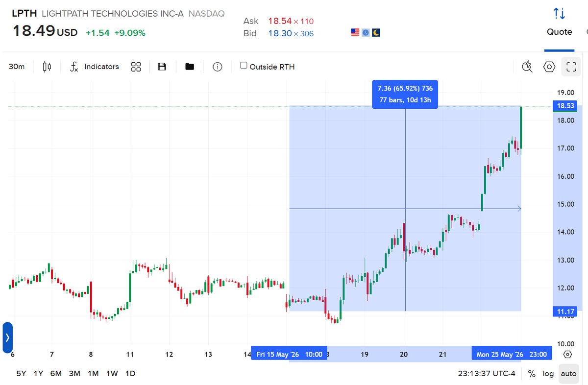Click the measurement tooltip 7.36 (65.92%)

[405, 94]
